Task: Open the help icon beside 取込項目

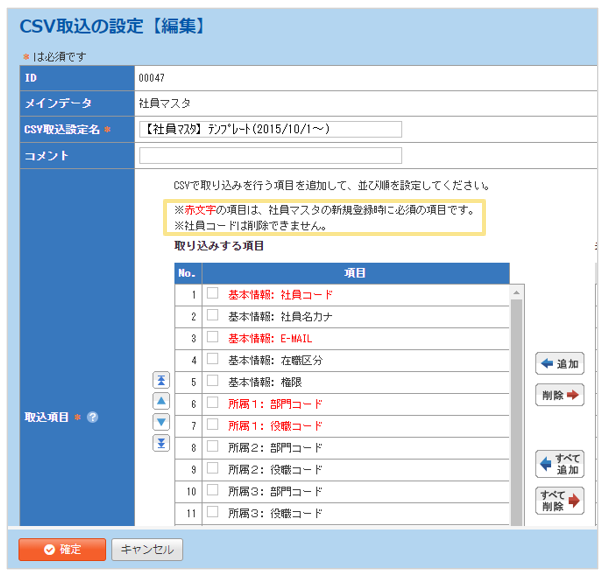Action: (x=92, y=417)
